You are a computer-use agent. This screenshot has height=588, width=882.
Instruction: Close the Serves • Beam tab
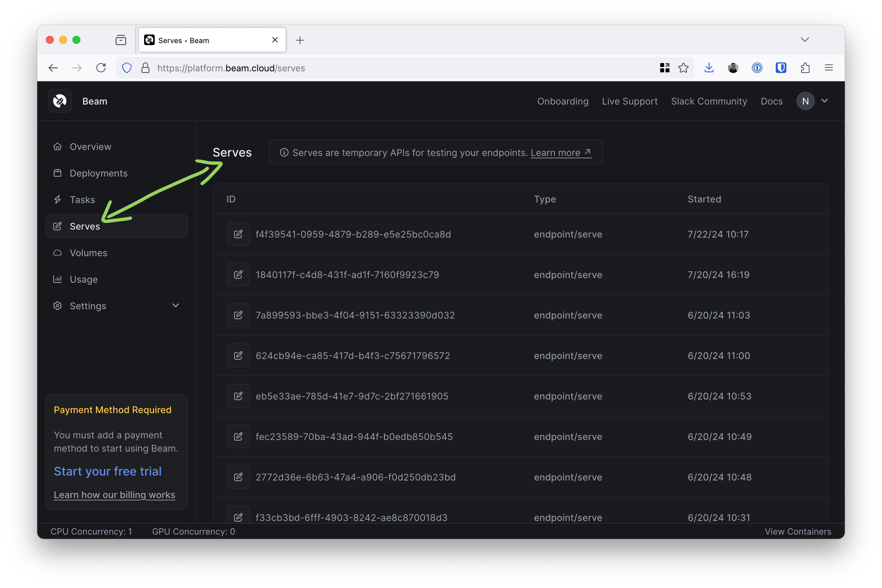[x=275, y=40]
